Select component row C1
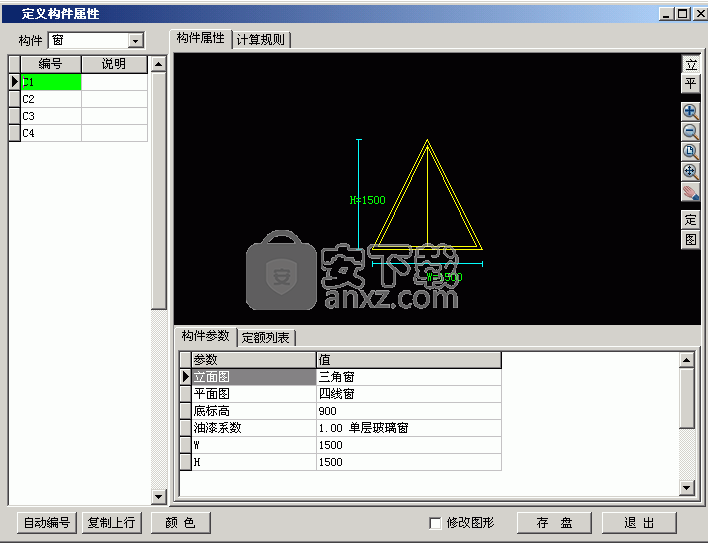Image resolution: width=708 pixels, height=543 pixels. point(51,82)
